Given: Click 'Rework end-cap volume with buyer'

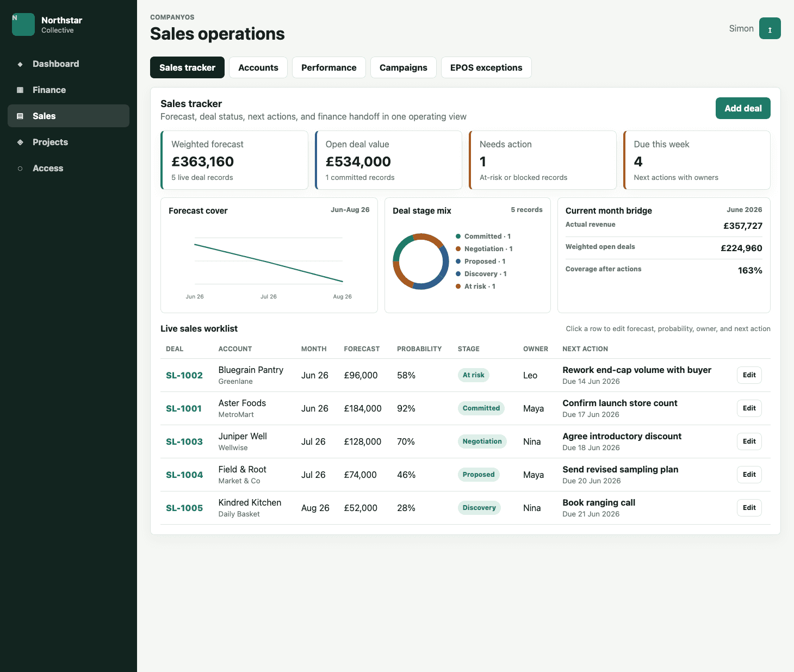Looking at the screenshot, I should coord(637,370).
